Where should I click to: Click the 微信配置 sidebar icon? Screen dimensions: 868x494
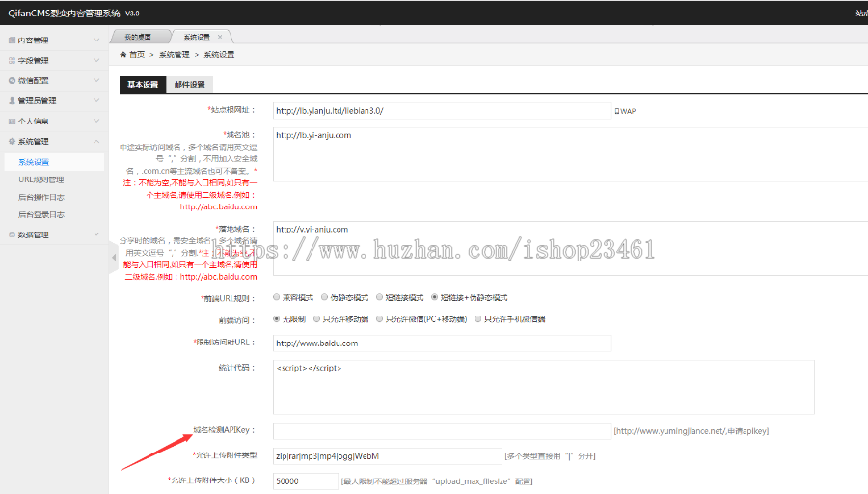(x=12, y=81)
